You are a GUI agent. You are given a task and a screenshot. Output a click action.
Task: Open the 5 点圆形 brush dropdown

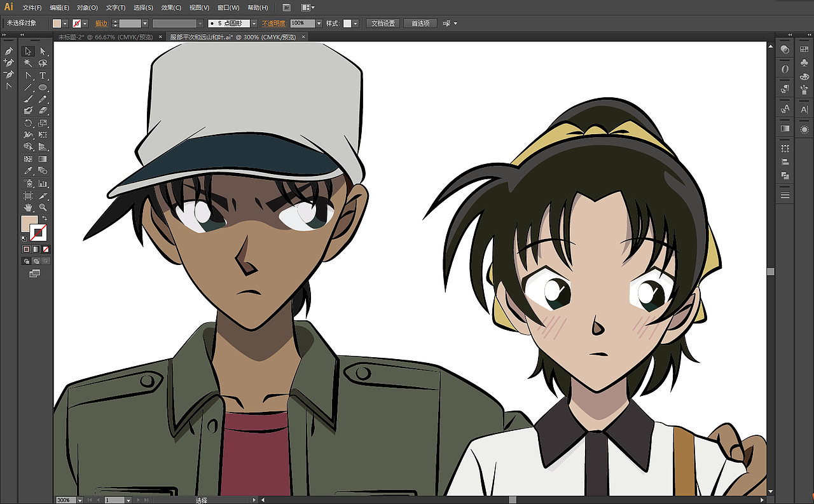click(x=254, y=24)
